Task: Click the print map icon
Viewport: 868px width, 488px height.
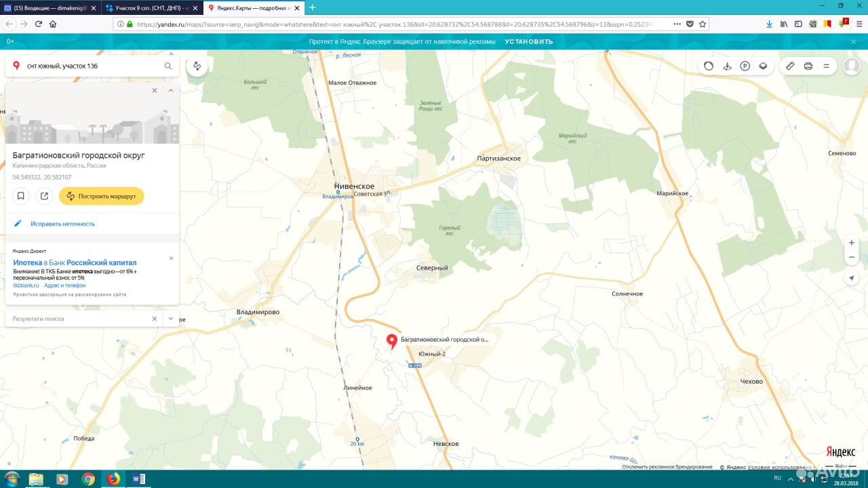Action: click(808, 66)
